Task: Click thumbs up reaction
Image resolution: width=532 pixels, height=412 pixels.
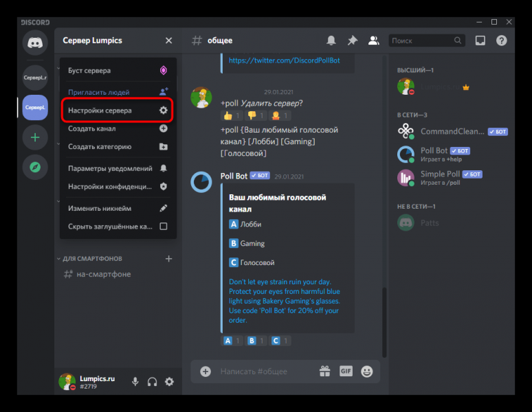Action: [x=232, y=116]
